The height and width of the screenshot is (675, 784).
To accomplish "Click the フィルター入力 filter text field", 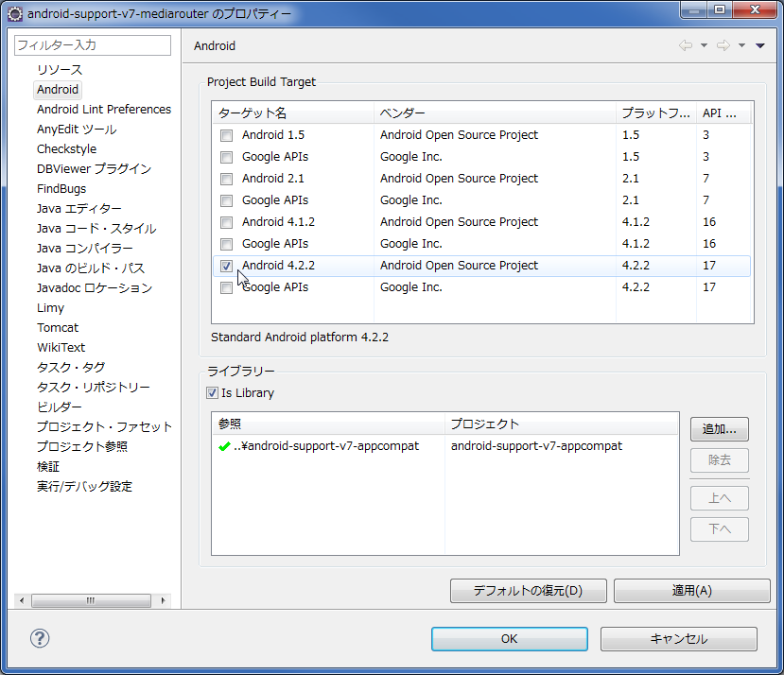I will [x=93, y=45].
